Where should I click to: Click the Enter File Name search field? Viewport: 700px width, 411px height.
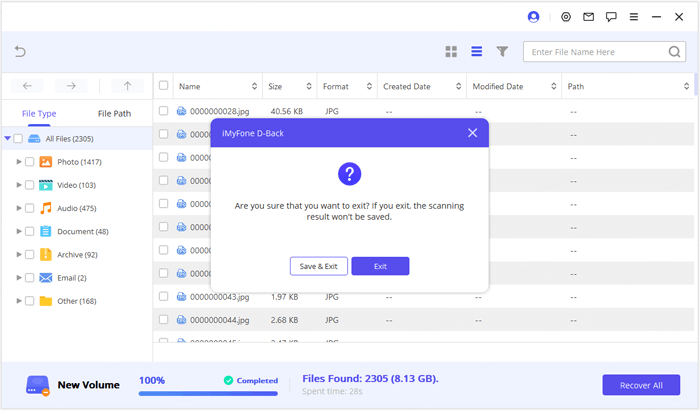tap(596, 52)
